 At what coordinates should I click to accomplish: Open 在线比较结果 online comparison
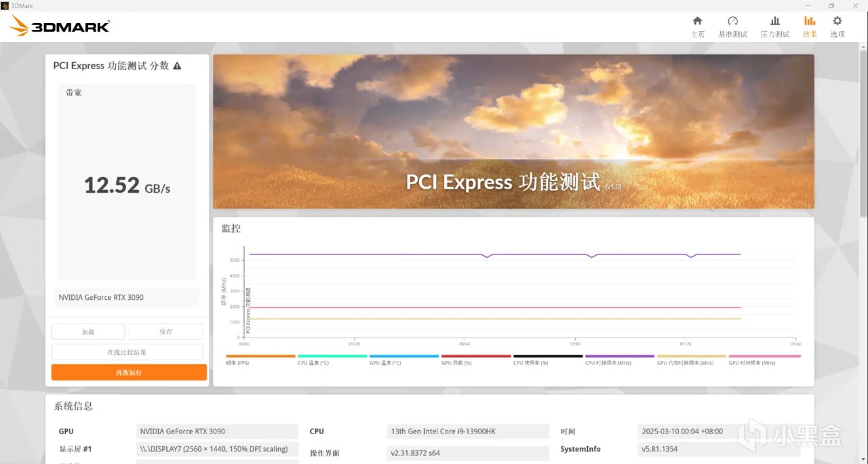point(127,352)
